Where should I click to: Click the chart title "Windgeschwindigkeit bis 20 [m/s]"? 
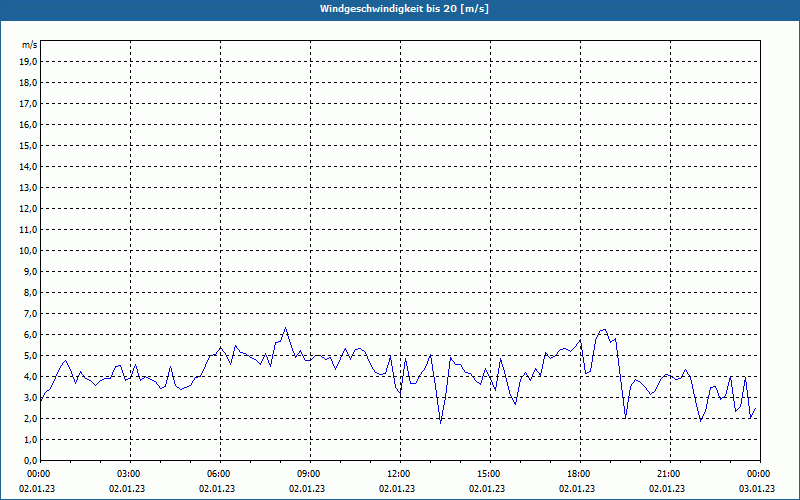click(x=404, y=9)
